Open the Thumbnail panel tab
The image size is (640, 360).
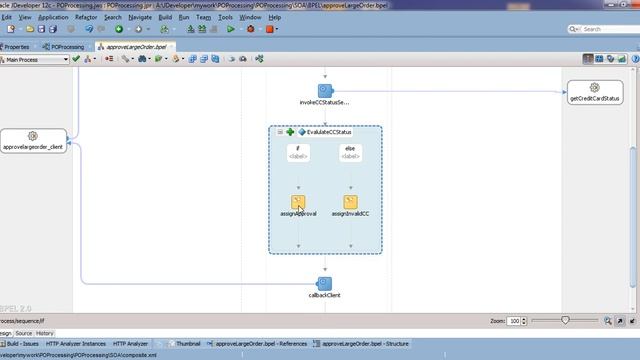[184, 344]
